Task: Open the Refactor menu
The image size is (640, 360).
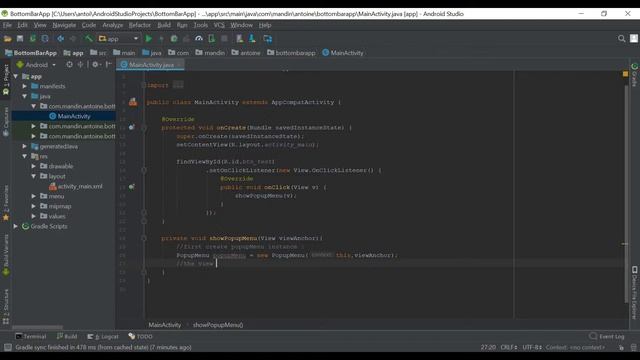Action: pyautogui.click(x=140, y=25)
